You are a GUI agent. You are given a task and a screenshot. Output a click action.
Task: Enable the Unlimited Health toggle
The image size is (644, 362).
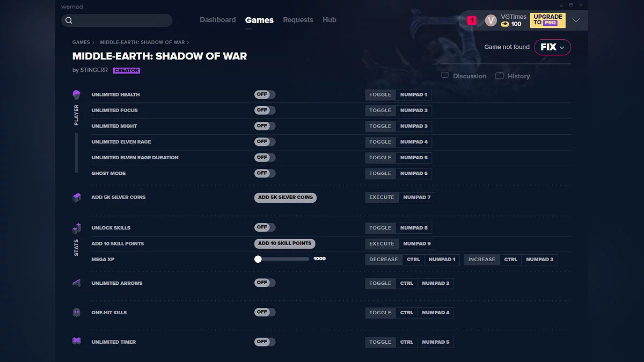pos(265,94)
